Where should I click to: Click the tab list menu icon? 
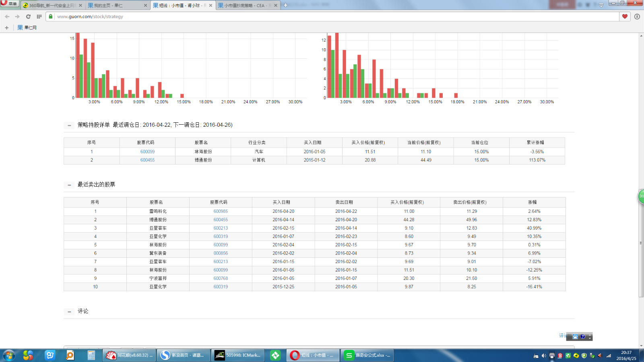coord(601,5)
